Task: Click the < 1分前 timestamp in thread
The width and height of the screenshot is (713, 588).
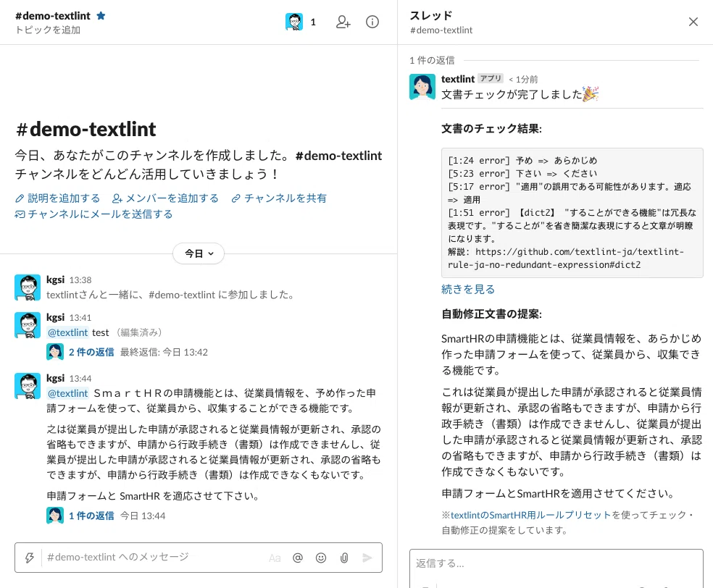Action: pos(523,80)
